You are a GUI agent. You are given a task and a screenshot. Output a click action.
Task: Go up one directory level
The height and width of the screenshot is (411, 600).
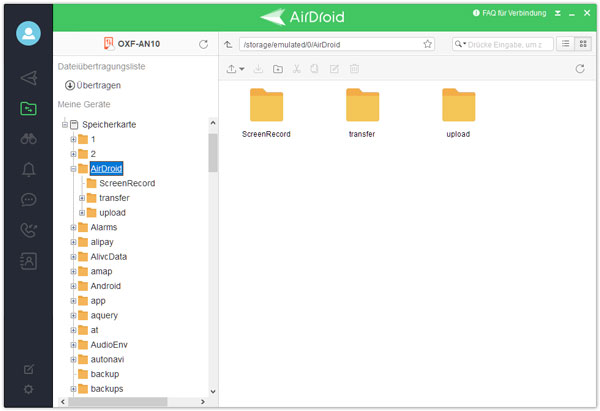click(228, 44)
